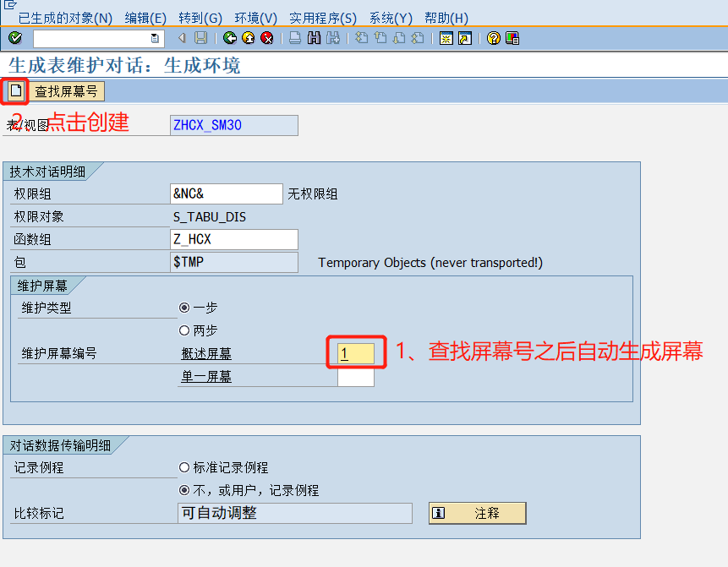
Task: Click the Help question mark icon
Action: [x=492, y=37]
